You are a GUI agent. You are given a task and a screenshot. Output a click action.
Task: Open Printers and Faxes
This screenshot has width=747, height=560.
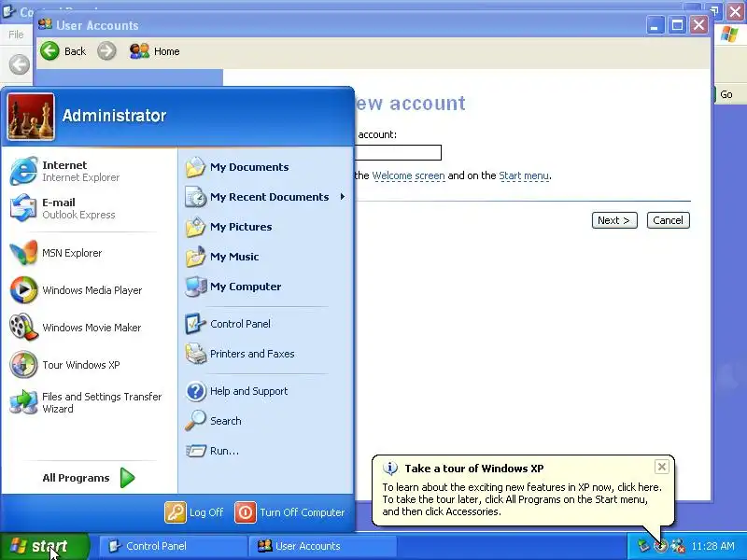tap(265, 354)
